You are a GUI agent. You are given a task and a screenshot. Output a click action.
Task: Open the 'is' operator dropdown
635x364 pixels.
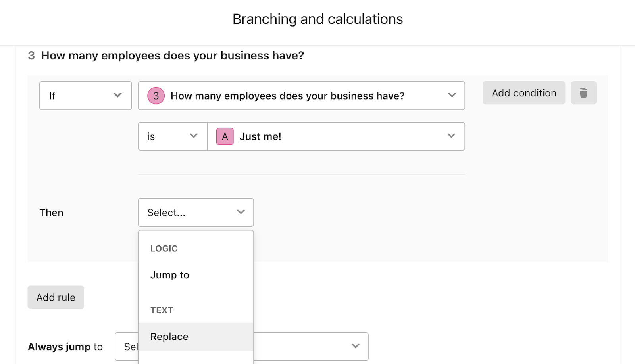172,136
